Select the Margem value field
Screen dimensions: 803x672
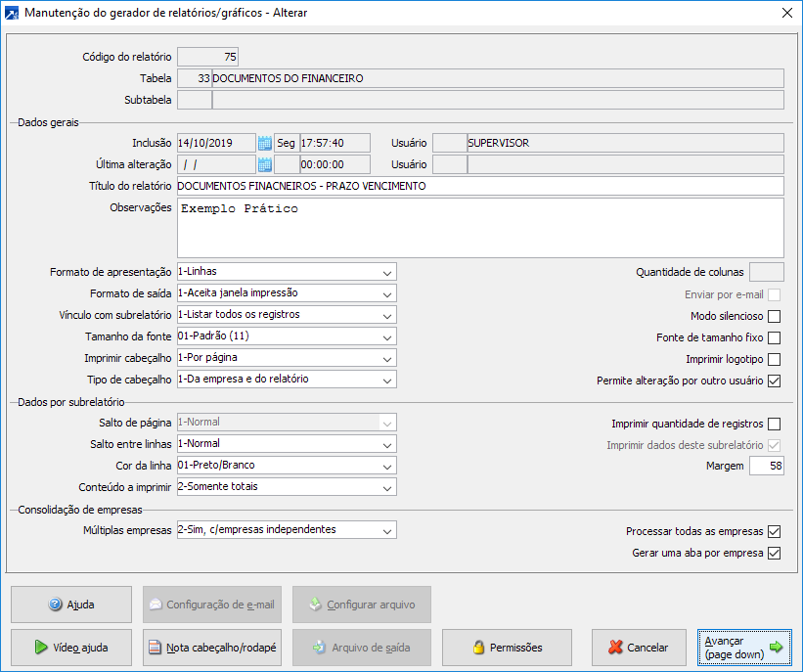[766, 467]
